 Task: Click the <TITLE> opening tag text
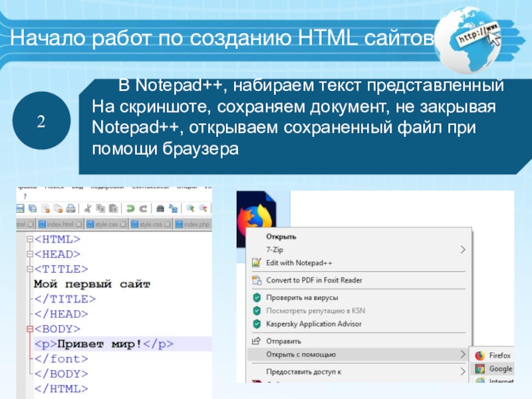pyautogui.click(x=61, y=269)
